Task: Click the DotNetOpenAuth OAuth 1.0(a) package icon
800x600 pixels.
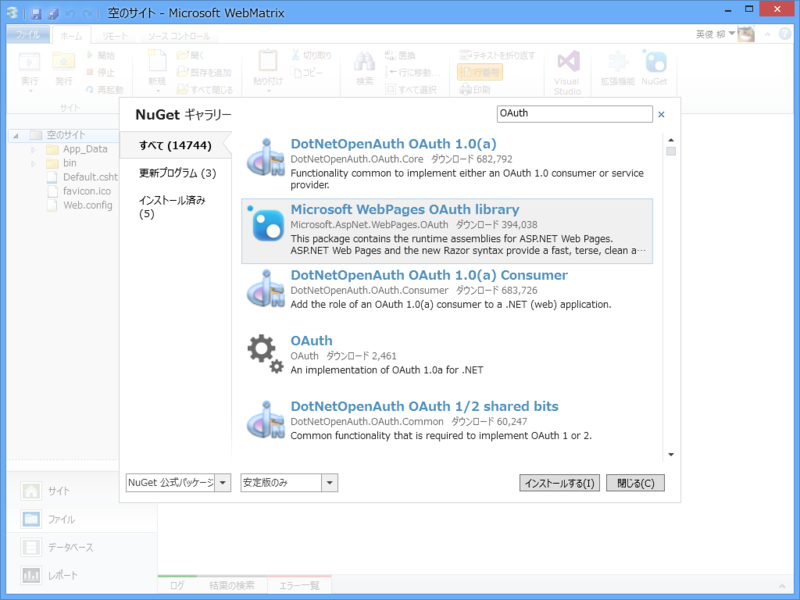Action: (x=265, y=157)
